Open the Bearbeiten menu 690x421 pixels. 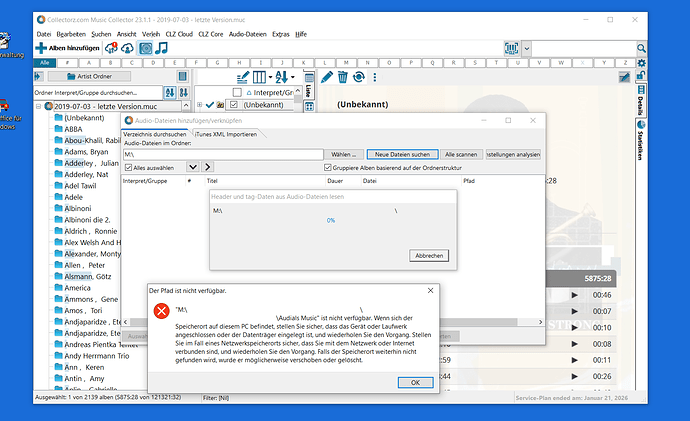click(71, 34)
